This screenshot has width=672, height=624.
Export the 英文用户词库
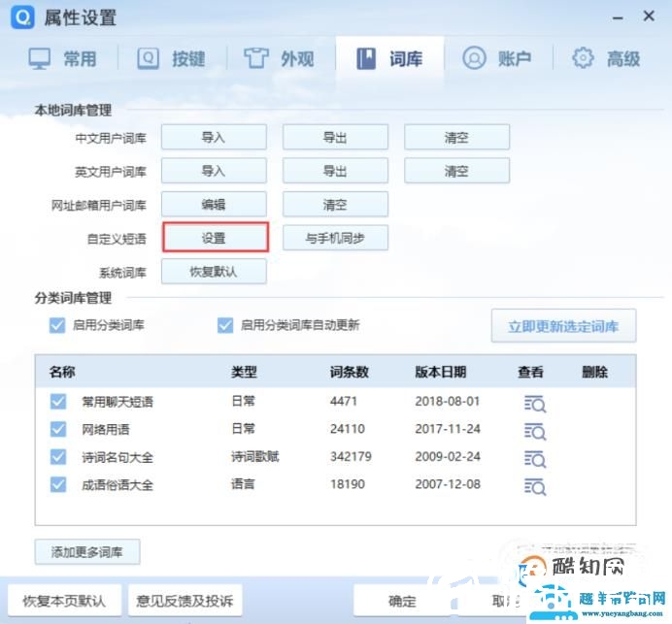[335, 171]
